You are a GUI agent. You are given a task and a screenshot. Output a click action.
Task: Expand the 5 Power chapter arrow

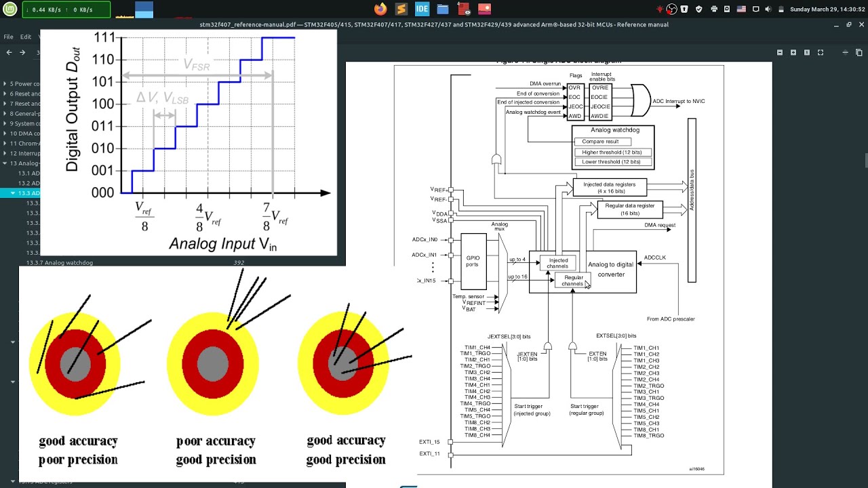[5, 84]
